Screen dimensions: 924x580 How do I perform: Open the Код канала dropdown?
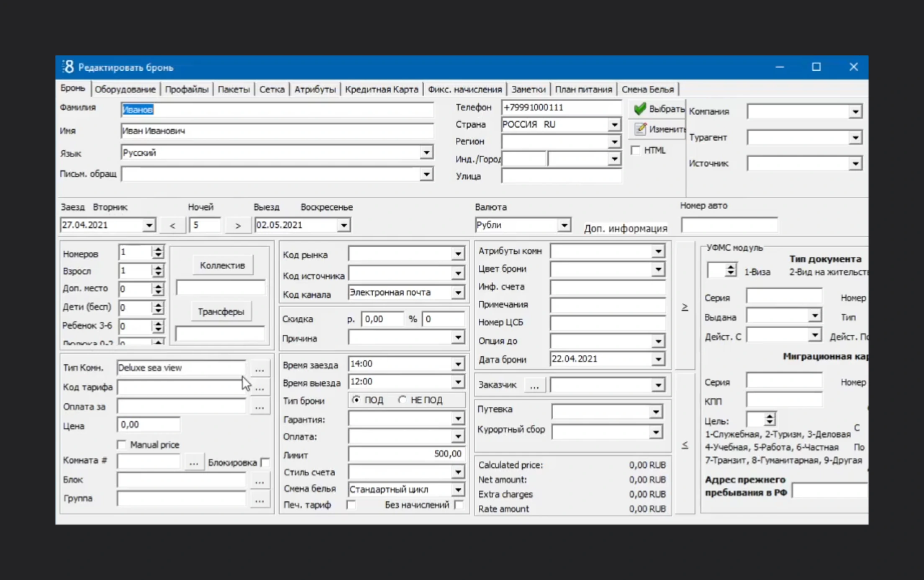(458, 293)
